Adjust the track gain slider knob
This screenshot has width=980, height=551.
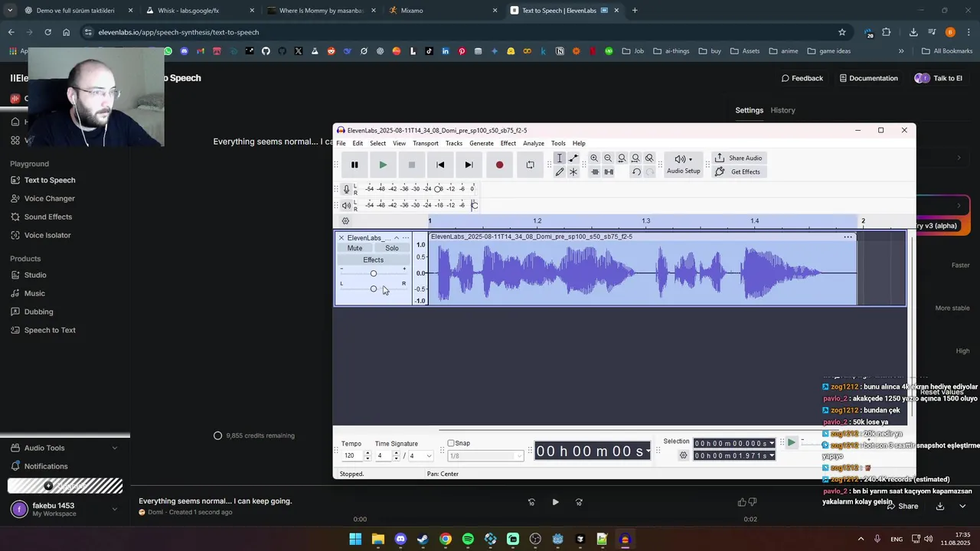point(374,273)
